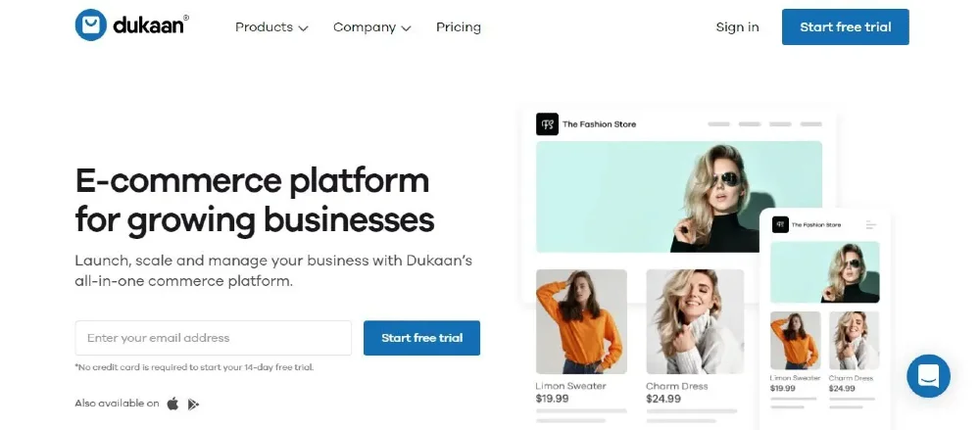Viewport: 980px width, 430px height.
Task: Select the Charm Dress product image
Action: [695, 320]
